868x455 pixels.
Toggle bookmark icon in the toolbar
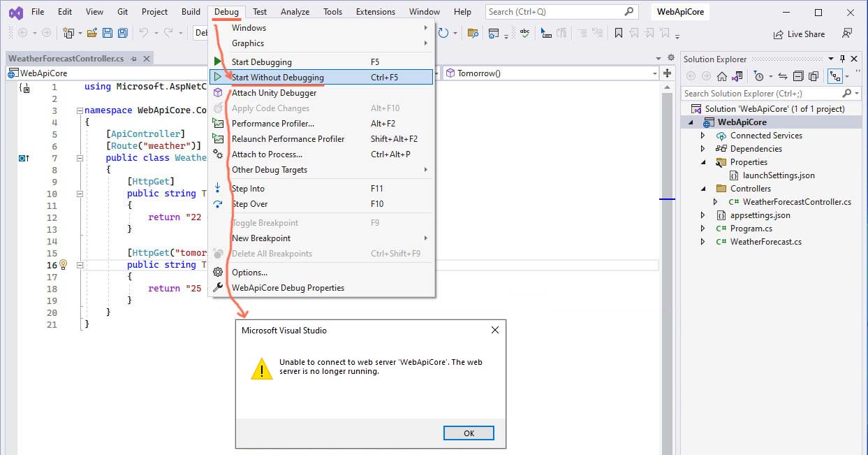(618, 33)
